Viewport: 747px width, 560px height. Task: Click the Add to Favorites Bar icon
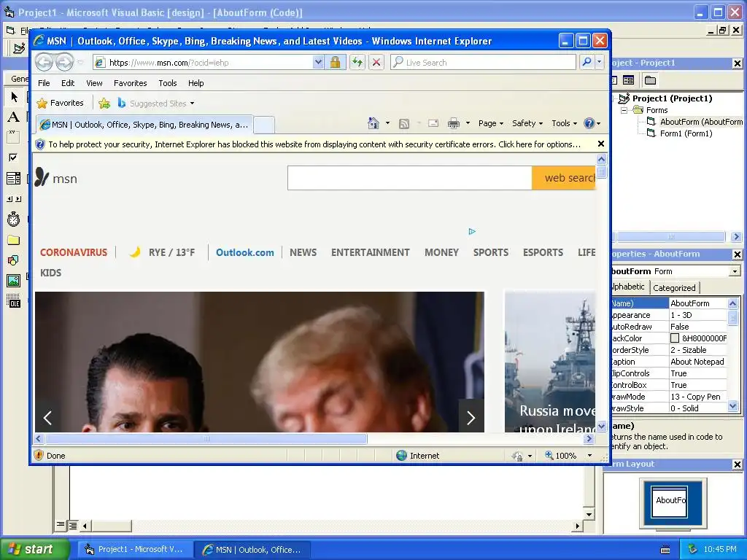[104, 103]
